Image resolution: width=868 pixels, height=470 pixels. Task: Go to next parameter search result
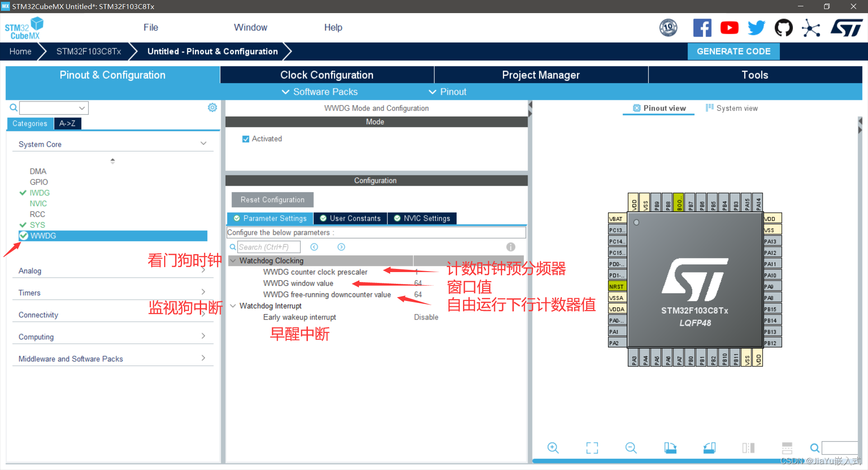pos(341,247)
